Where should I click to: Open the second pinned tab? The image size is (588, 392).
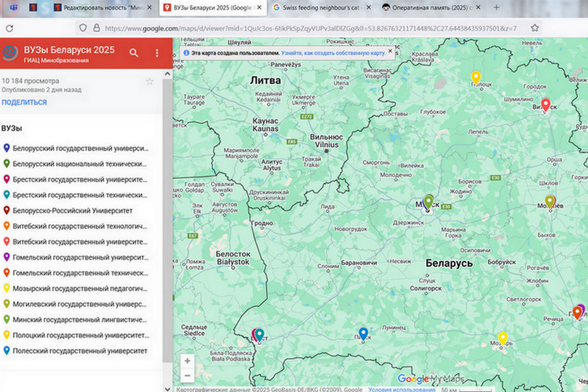coord(33,8)
